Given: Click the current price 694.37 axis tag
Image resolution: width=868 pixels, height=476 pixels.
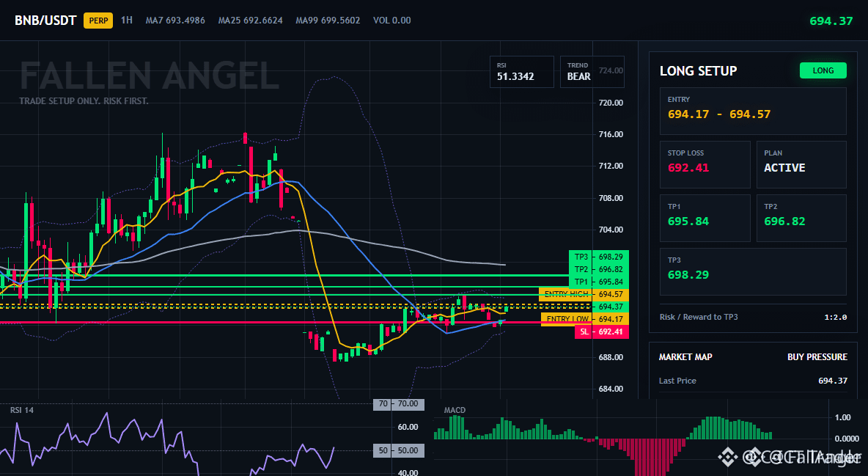Looking at the screenshot, I should (x=611, y=307).
